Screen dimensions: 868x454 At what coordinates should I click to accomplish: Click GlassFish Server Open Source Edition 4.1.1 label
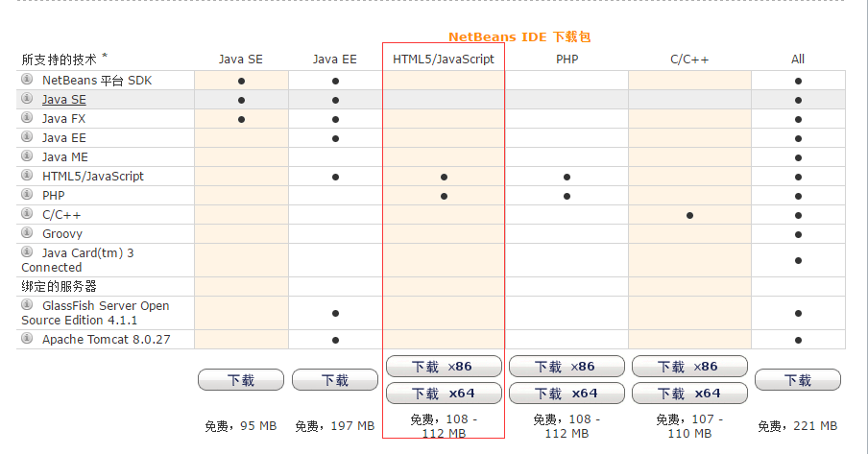tap(95, 313)
